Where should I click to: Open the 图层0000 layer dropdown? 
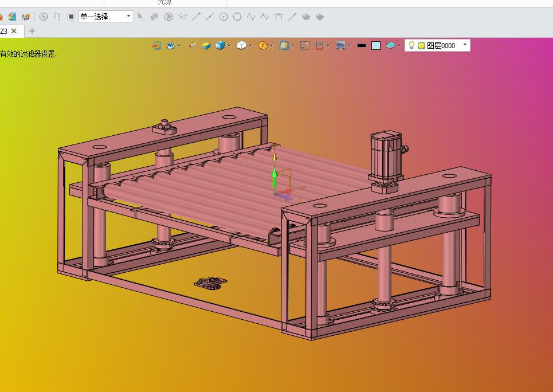click(437, 45)
